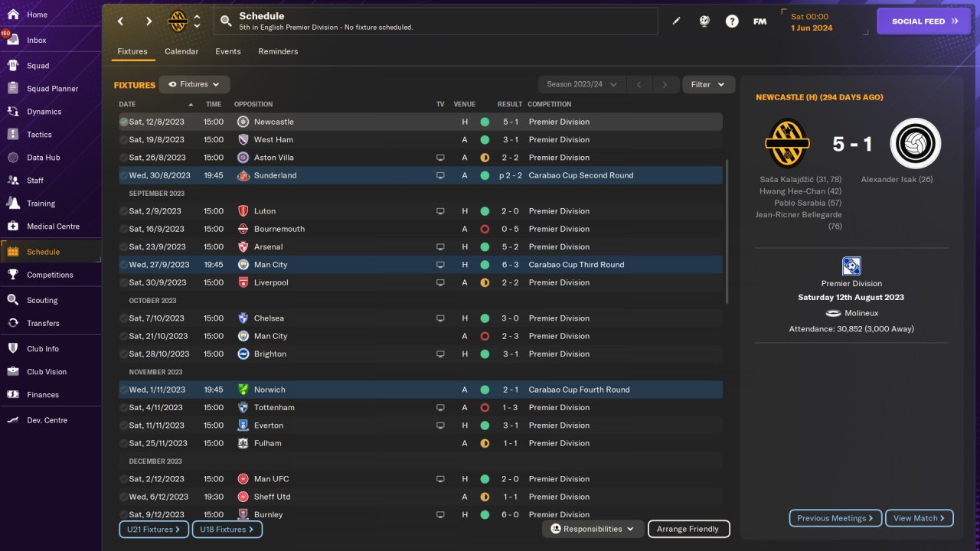The image size is (980, 551).
Task: Open the FM menu icon
Action: (759, 21)
